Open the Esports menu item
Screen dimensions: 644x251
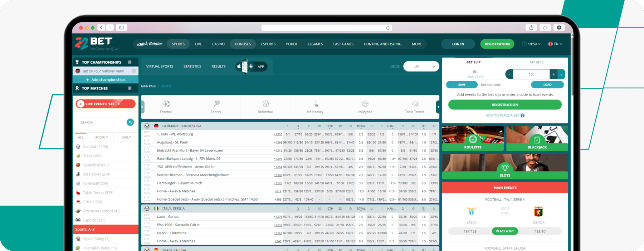coord(268,44)
